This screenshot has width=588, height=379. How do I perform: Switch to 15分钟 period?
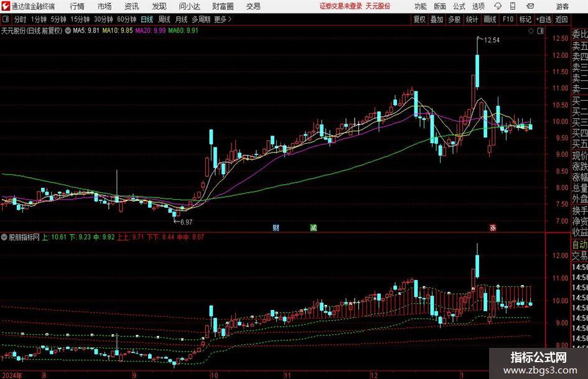[x=80, y=19]
